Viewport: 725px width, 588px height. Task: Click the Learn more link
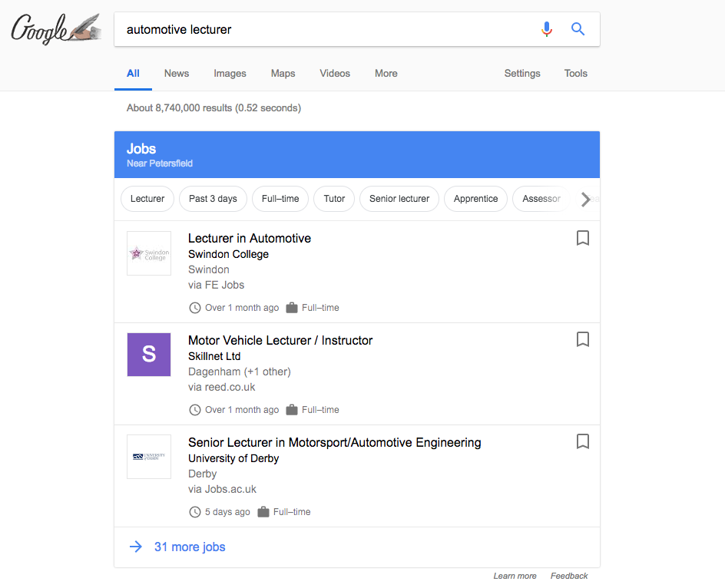(515, 576)
